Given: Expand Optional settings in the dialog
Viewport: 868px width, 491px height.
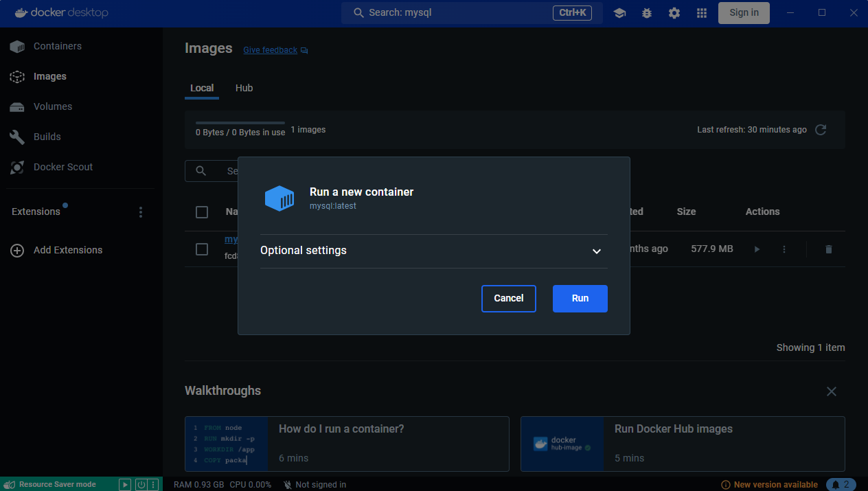Looking at the screenshot, I should [x=434, y=251].
